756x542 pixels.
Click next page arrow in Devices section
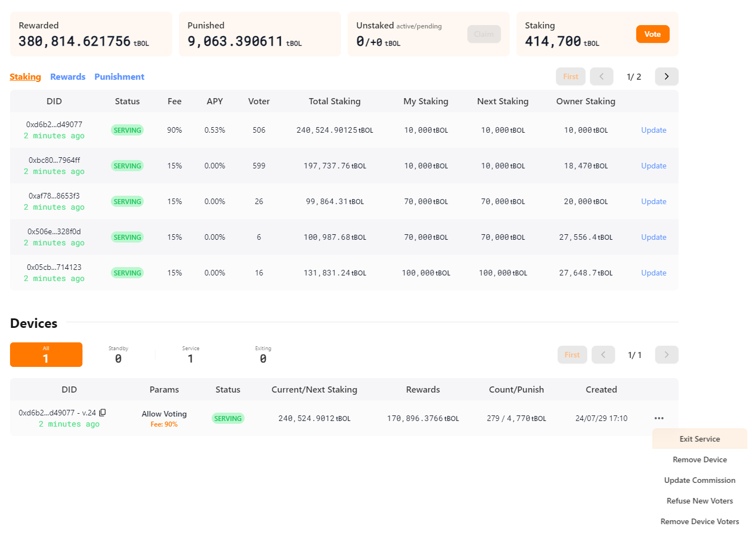[666, 355]
